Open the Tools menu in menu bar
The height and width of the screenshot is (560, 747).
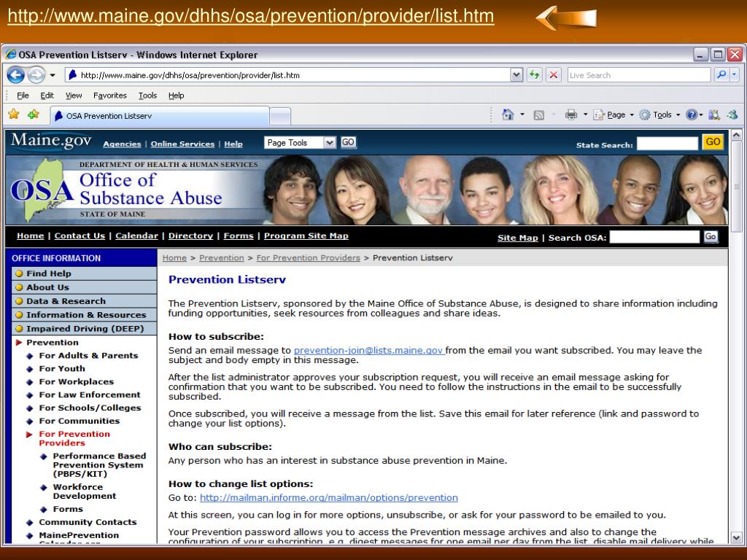[x=147, y=96]
